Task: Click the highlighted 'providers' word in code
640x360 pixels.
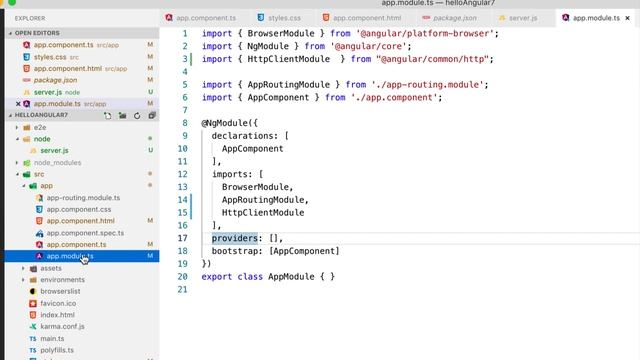Action: 235,238
